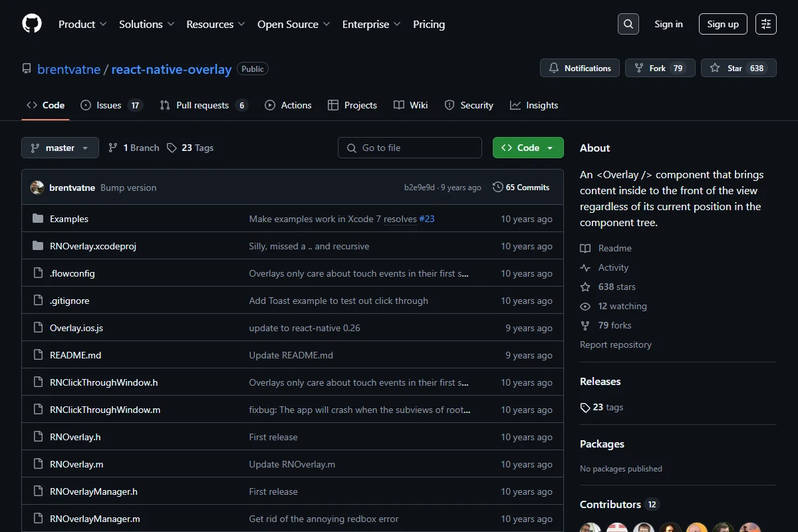Click the Go to file search field
The height and width of the screenshot is (532, 798).
410,148
